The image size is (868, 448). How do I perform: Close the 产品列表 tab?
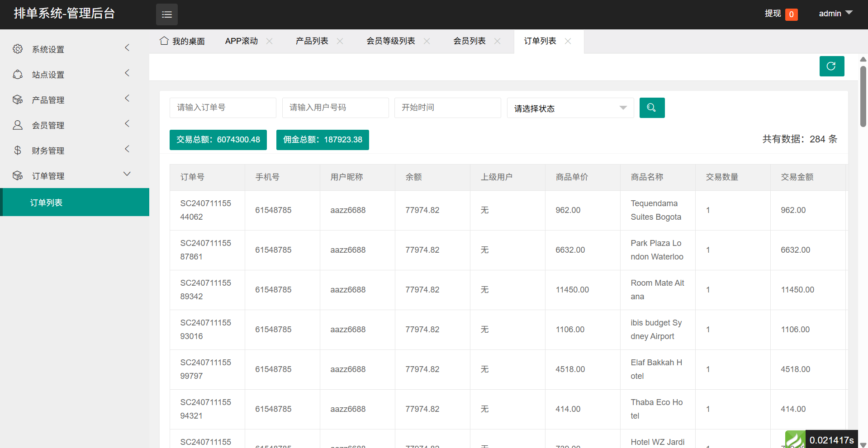click(340, 41)
